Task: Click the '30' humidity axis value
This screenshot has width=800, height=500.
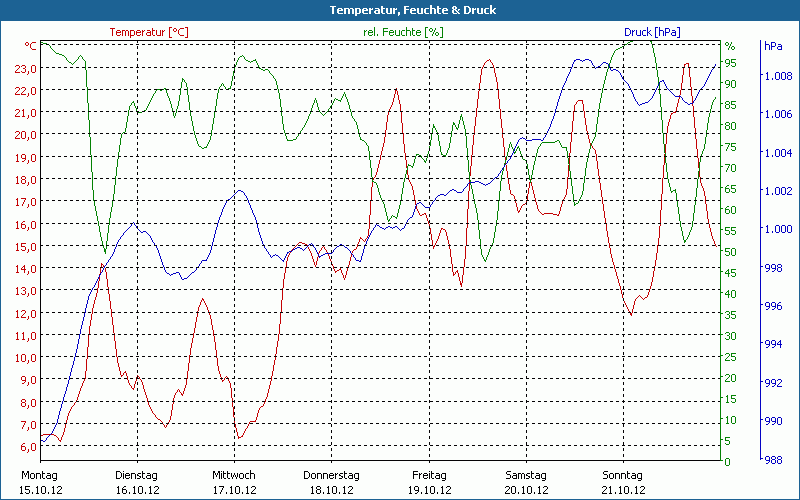Action: 731,336
